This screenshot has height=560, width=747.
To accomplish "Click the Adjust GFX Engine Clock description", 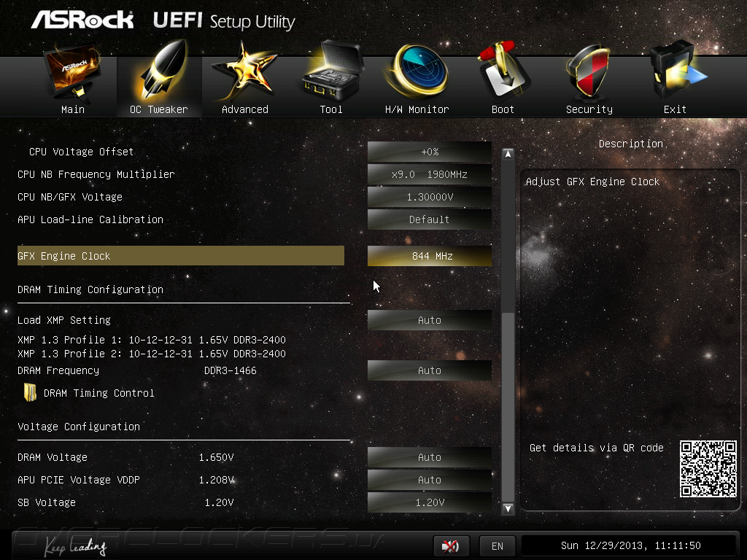I will 592,182.
